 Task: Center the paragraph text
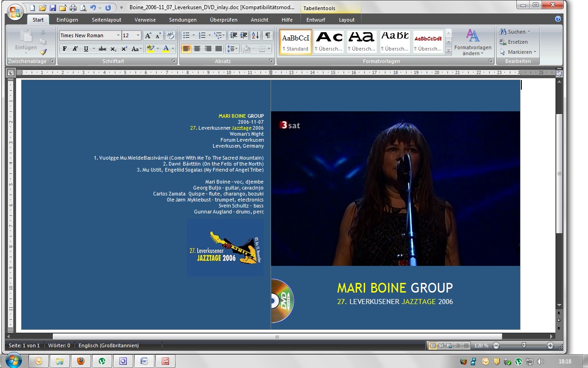(x=197, y=49)
